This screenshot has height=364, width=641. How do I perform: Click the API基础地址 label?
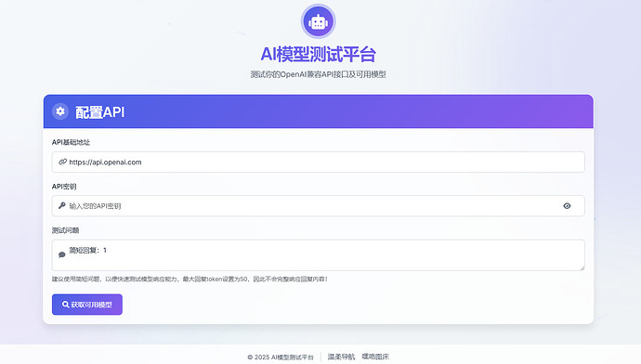tap(71, 142)
